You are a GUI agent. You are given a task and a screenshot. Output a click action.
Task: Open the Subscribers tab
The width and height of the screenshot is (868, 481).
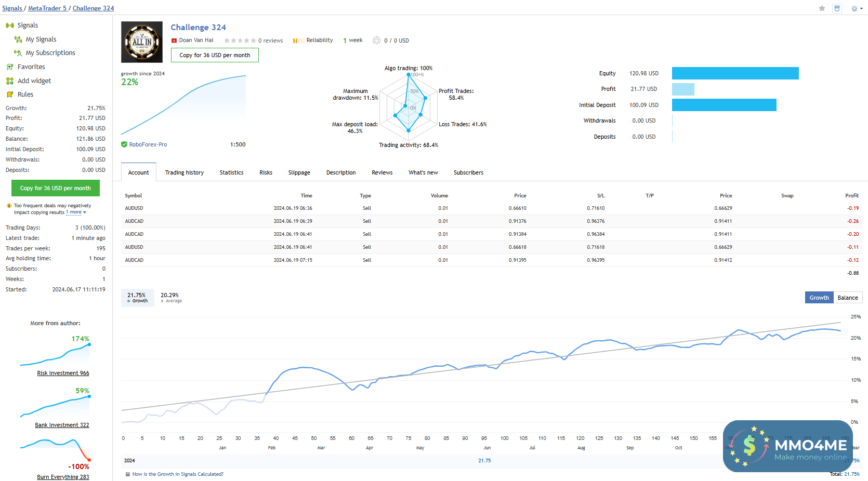click(468, 172)
